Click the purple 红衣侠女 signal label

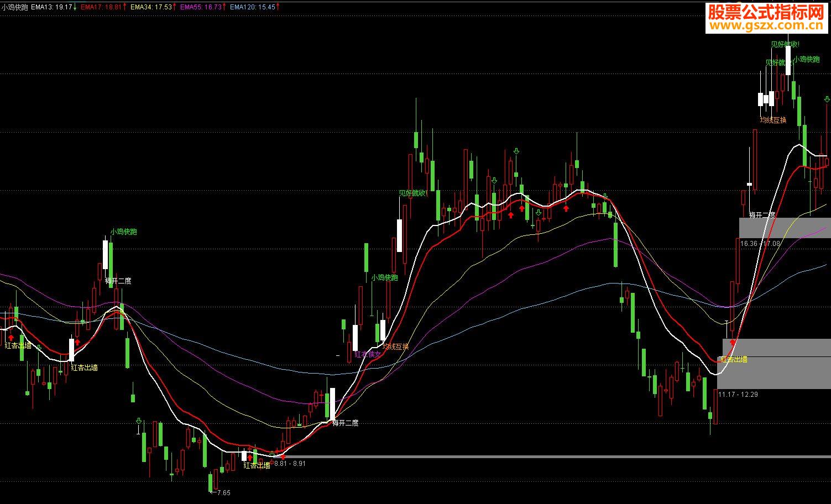coord(368,354)
